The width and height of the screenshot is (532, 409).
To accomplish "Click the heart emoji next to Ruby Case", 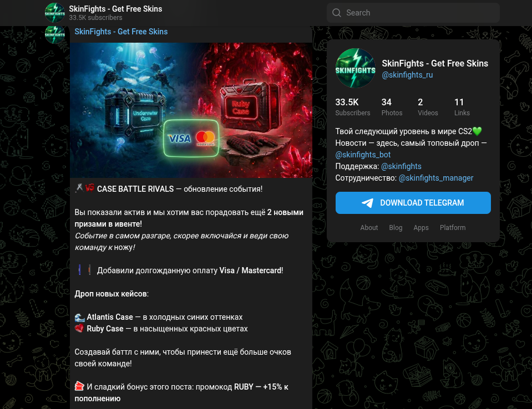I will click(x=79, y=329).
